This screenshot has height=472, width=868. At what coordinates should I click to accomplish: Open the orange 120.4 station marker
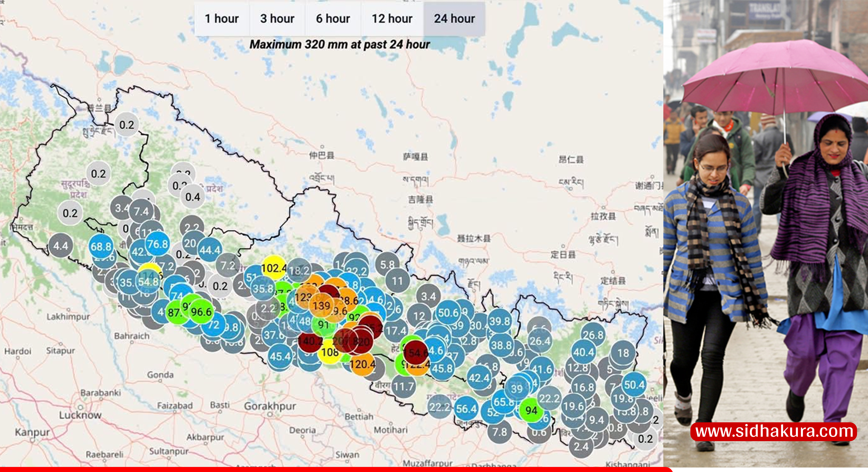[x=362, y=364]
